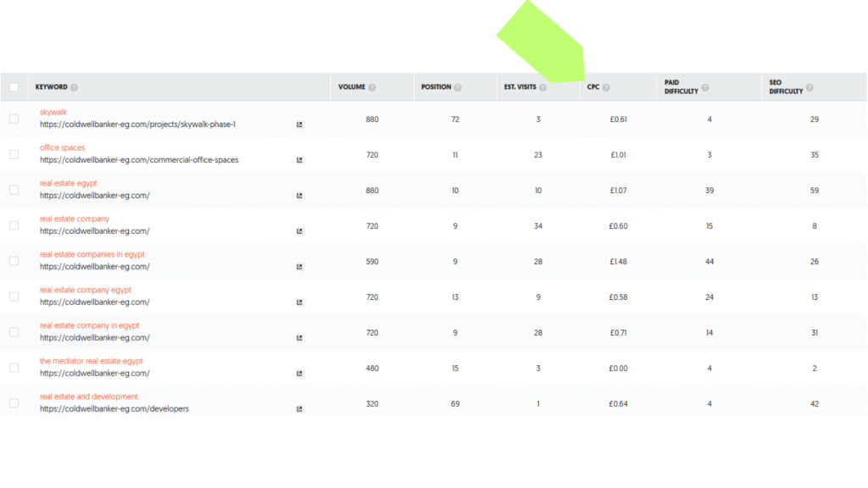Image resolution: width=868 pixels, height=488 pixels.
Task: Open external link icon for real estate company in egypt
Action: [x=299, y=337]
